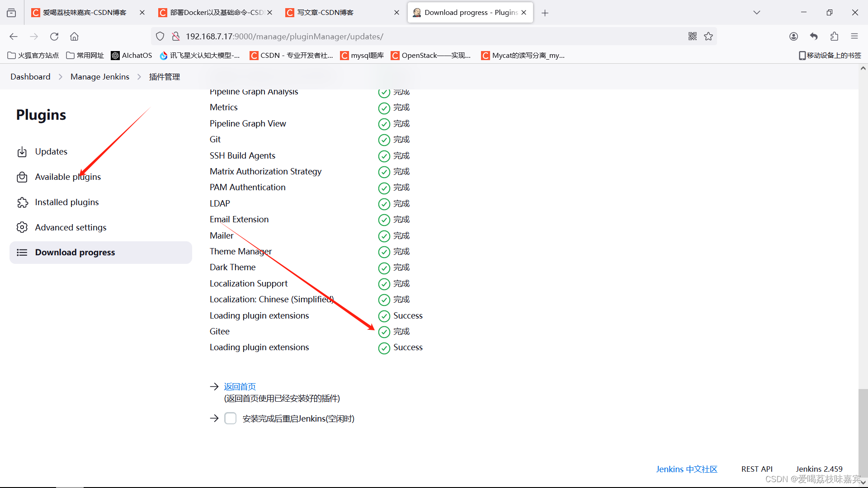Click the Updates download icon in sidebar
The height and width of the screenshot is (488, 868).
point(22,152)
